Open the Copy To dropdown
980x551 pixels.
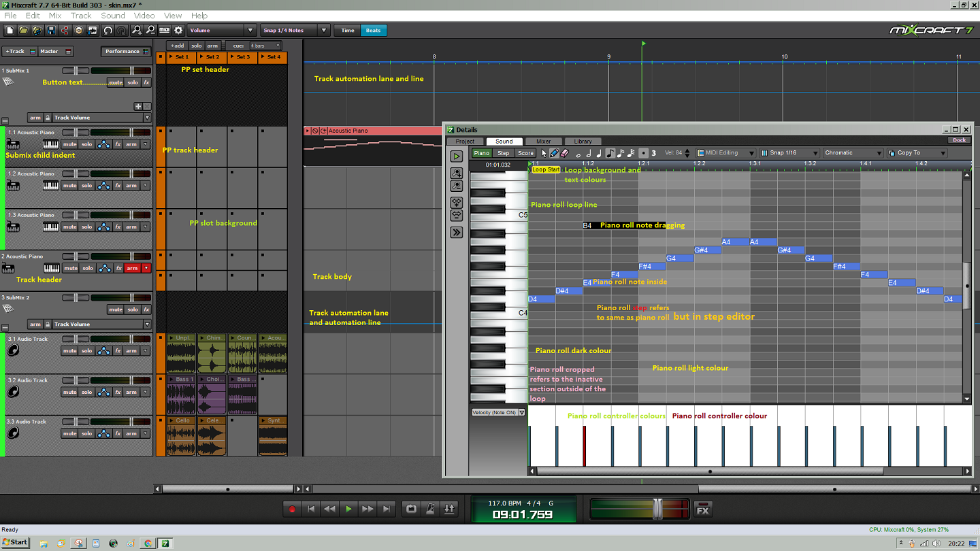pyautogui.click(x=916, y=153)
